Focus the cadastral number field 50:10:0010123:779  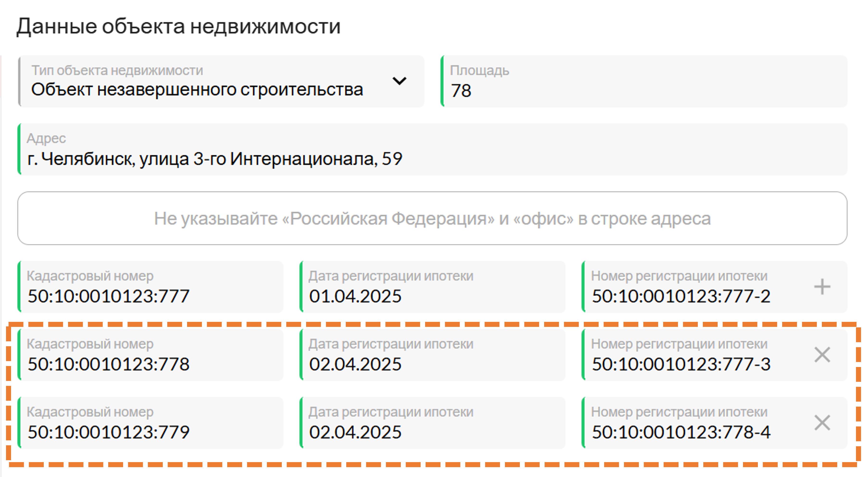point(150,423)
